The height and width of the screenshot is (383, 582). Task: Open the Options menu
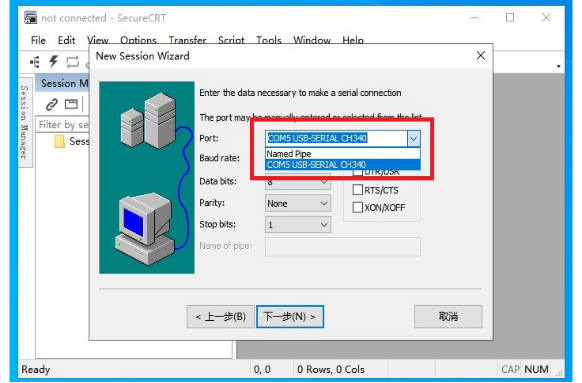click(x=138, y=40)
